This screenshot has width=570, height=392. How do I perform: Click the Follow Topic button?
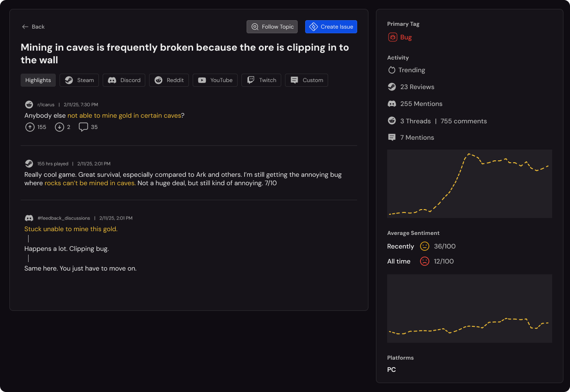point(272,27)
